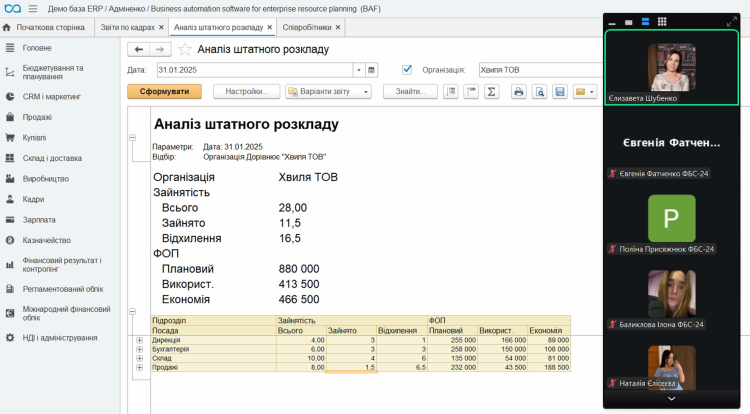750x414 pixels.
Task: Click the Сформувати button
Action: (164, 92)
